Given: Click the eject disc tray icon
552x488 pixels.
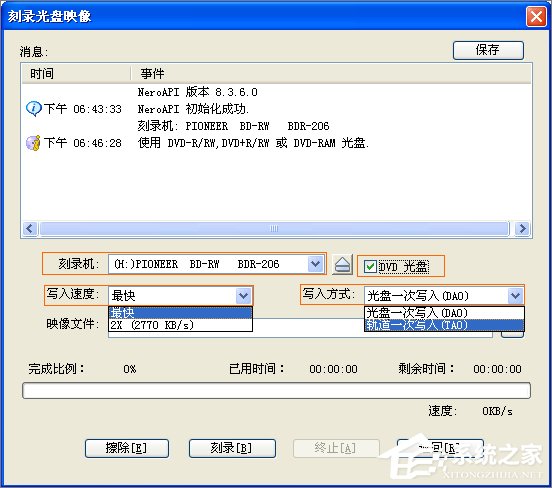Looking at the screenshot, I should pos(342,264).
